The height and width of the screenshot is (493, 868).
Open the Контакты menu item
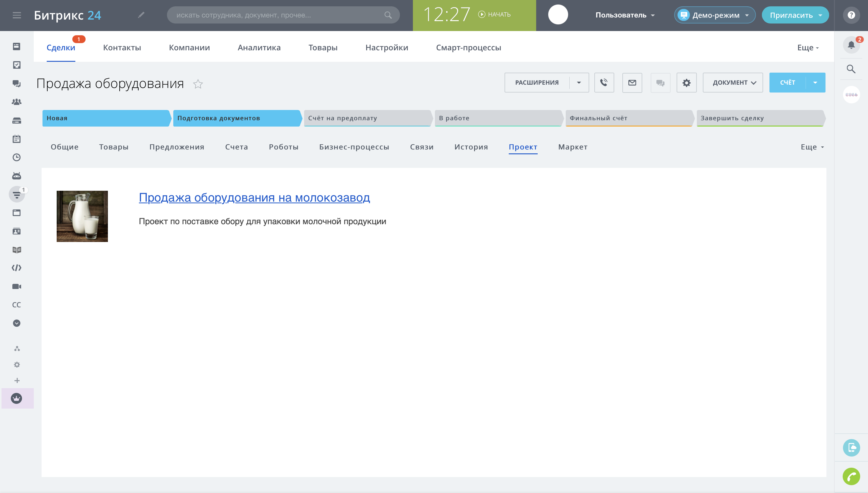(122, 48)
